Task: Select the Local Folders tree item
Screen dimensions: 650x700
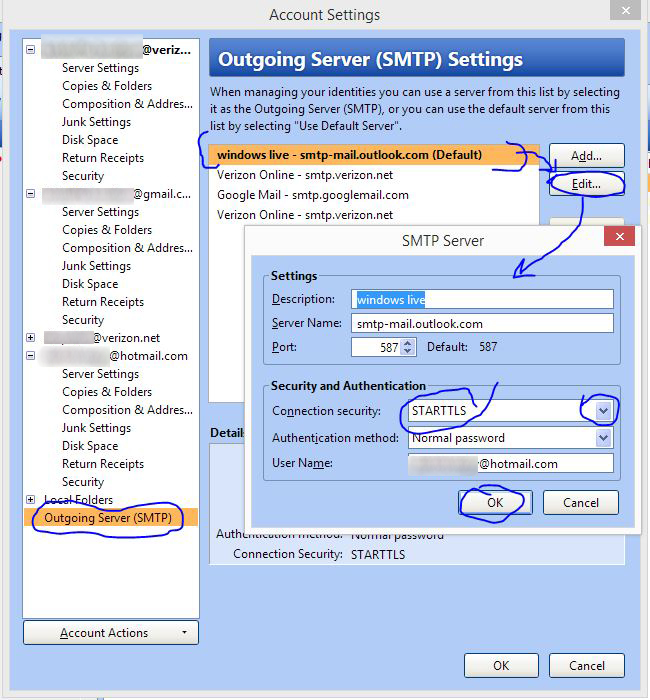Action: pos(79,500)
